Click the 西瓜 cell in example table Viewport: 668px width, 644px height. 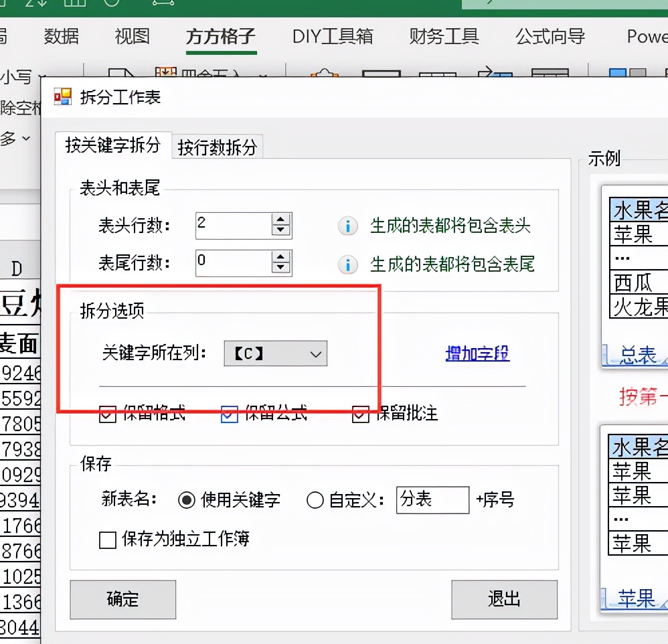[x=639, y=283]
